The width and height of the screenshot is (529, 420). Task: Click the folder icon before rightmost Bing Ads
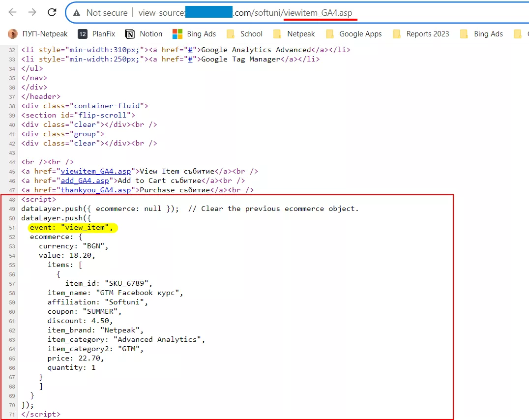coord(464,34)
